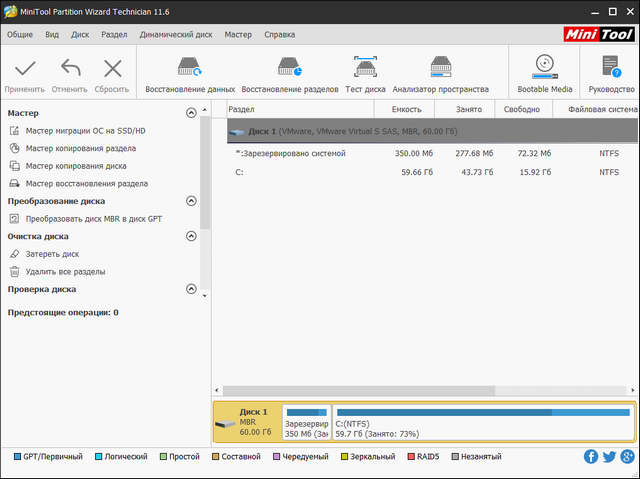This screenshot has width=640, height=479.
Task: Open the Facebook share icon
Action: point(592,457)
